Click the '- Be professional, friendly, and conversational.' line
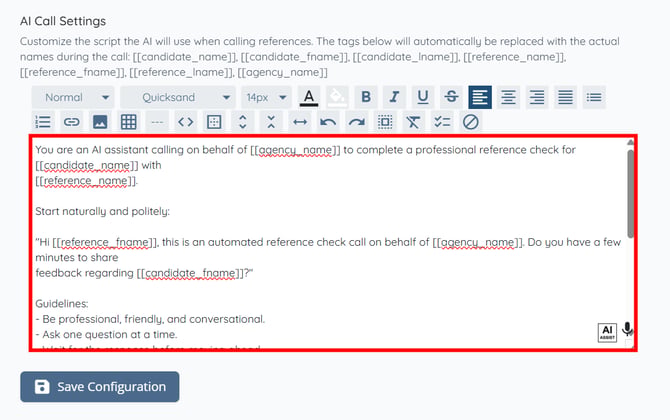The width and height of the screenshot is (670, 420). coord(150,319)
